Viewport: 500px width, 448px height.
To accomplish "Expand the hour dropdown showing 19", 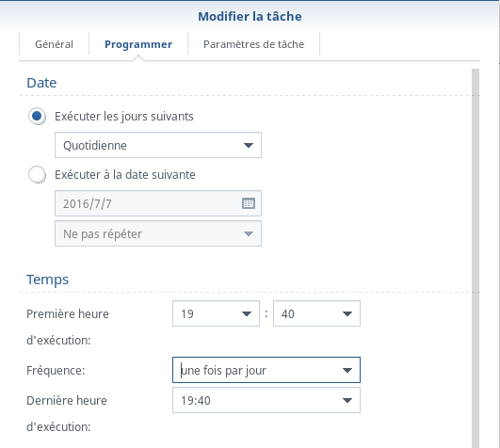I will coord(247,313).
